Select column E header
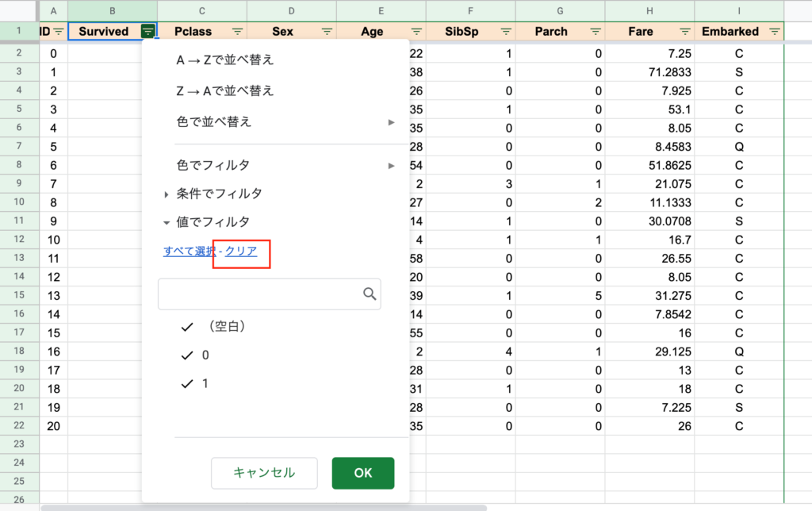 [381, 11]
